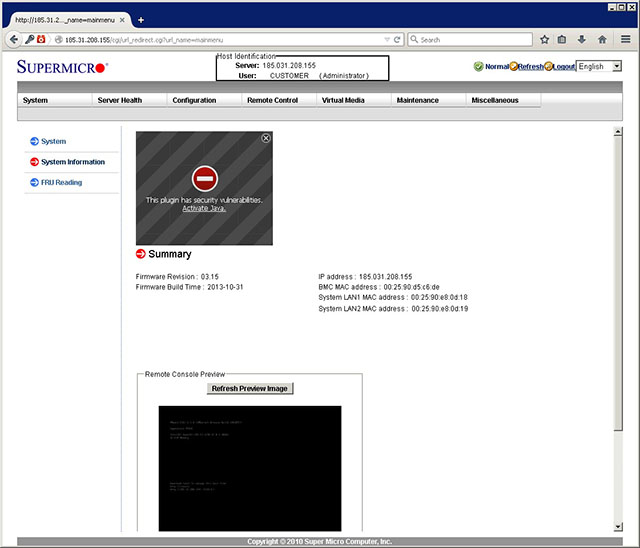The image size is (640, 548).
Task: Click in the Search box
Action: (x=470, y=40)
